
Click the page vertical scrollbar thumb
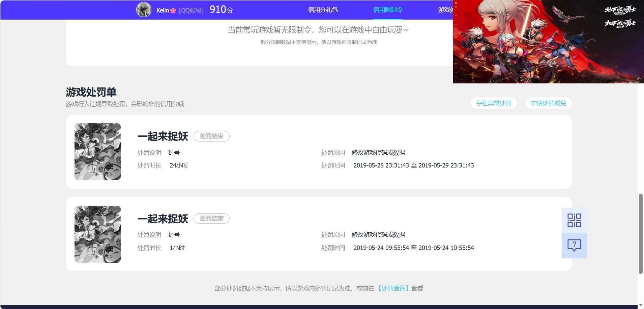[641, 234]
